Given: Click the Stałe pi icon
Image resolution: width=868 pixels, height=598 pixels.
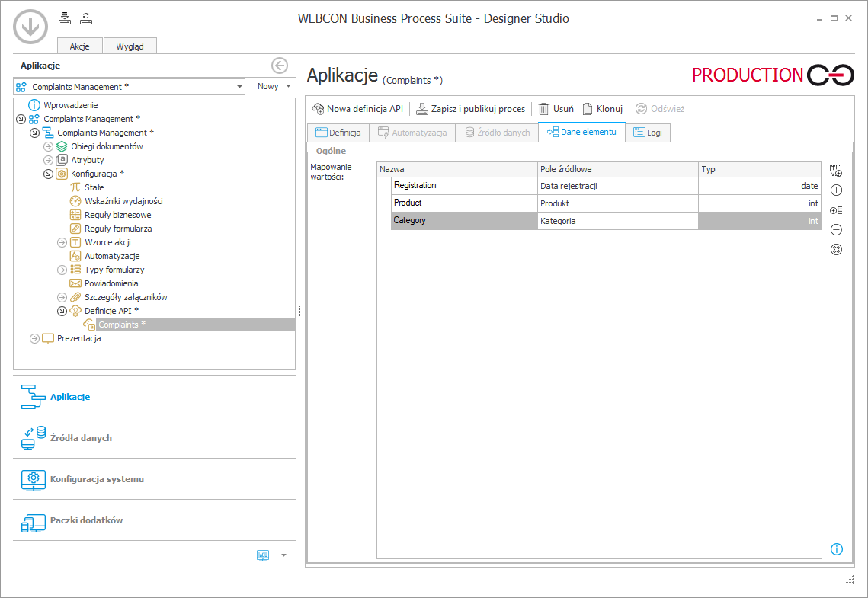Looking at the screenshot, I should tap(75, 187).
